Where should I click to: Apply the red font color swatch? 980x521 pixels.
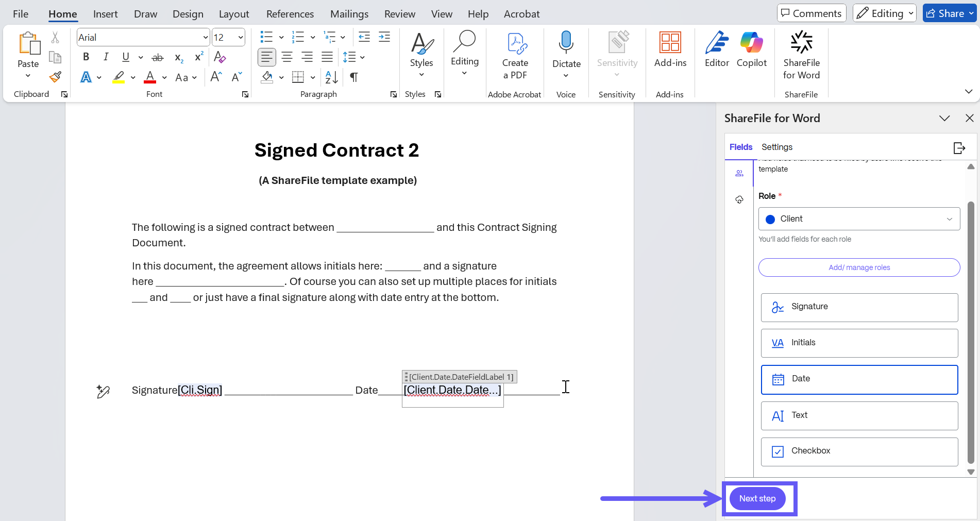(150, 77)
